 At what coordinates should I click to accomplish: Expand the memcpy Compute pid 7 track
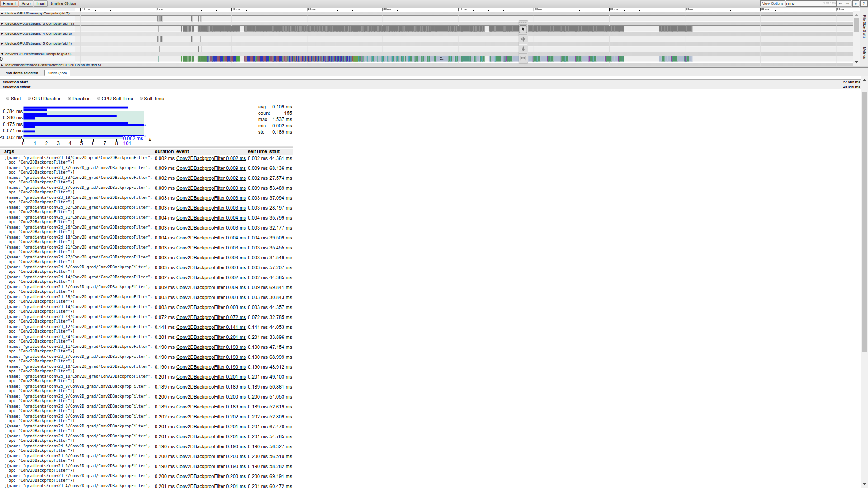tap(2, 14)
